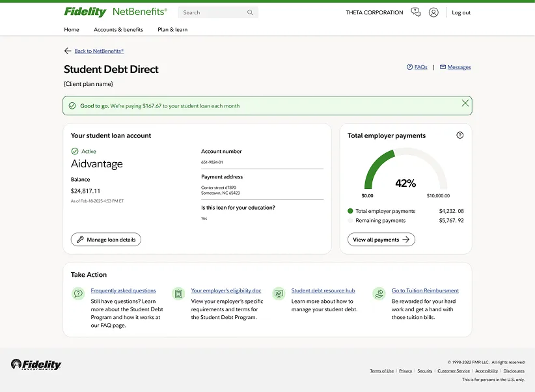Image resolution: width=535 pixels, height=392 pixels.
Task: Open the FAQs link
Action: pyautogui.click(x=420, y=67)
